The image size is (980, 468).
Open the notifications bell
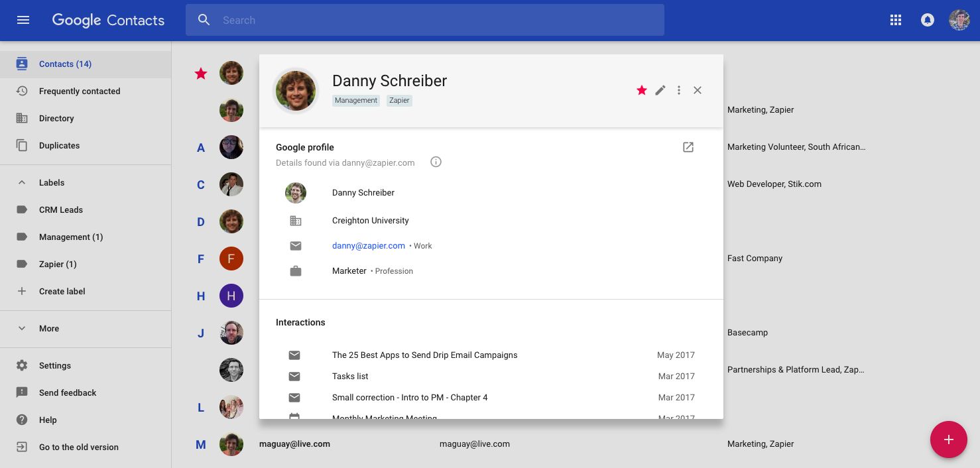928,20
